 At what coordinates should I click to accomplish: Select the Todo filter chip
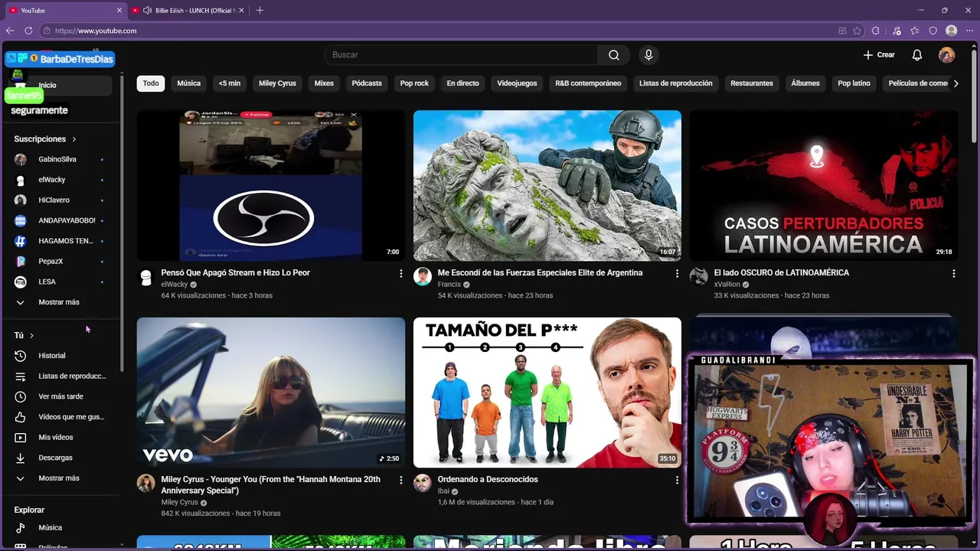(x=151, y=83)
